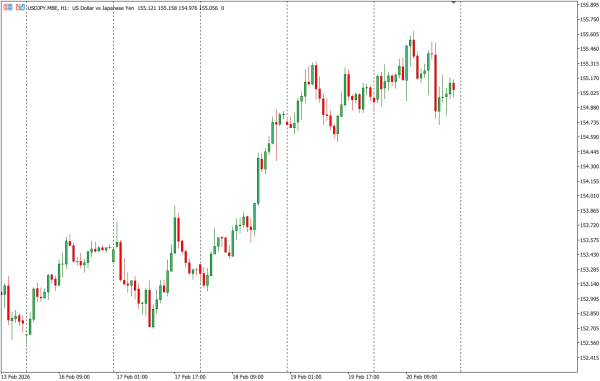Click the 154.155 price scale label
600x381 pixels.
tap(589, 181)
